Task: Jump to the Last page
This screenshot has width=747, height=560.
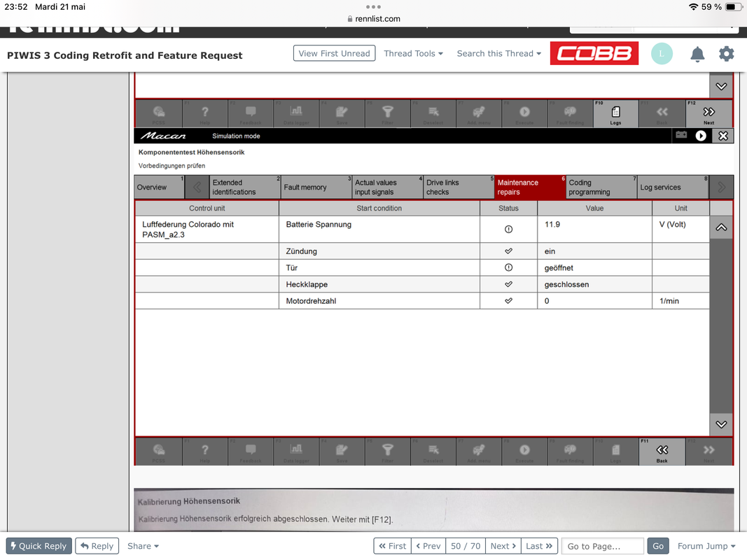Action: pyautogui.click(x=539, y=546)
